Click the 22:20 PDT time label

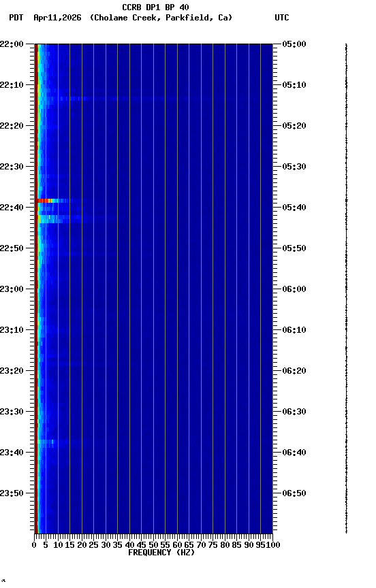pos(12,126)
